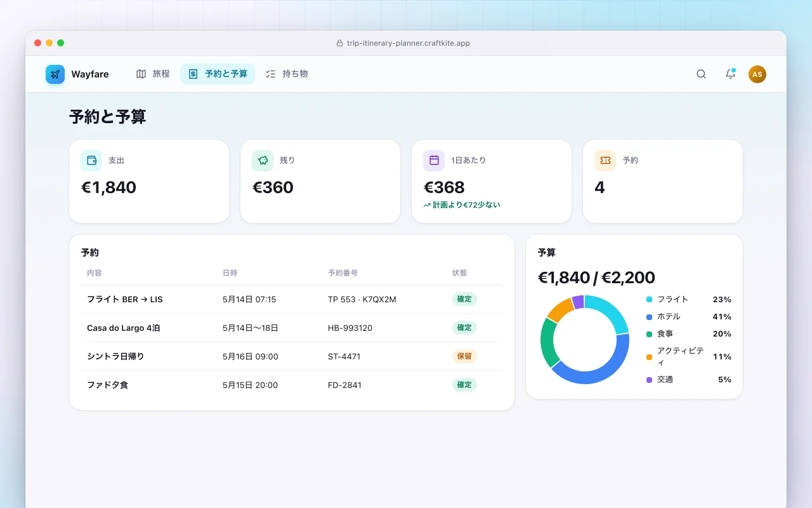Image resolution: width=812 pixels, height=508 pixels.
Task: Click 確定 badge in the フライト row
Action: point(464,299)
